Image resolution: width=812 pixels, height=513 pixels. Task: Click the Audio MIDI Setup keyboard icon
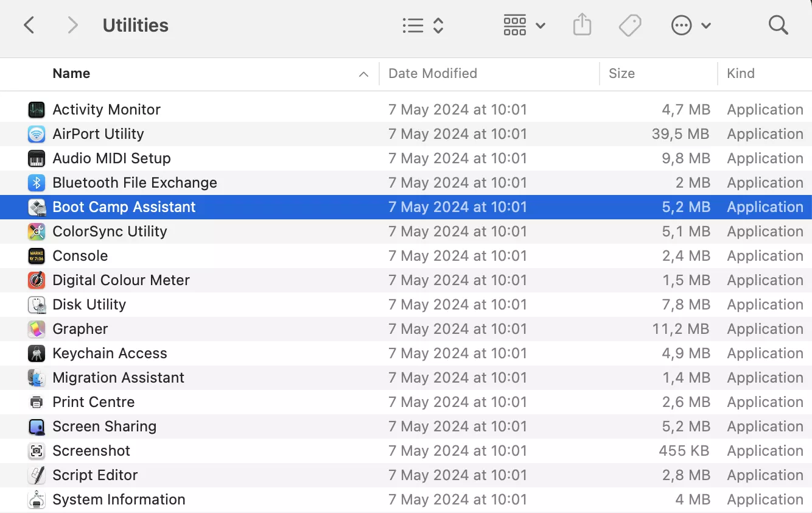click(x=37, y=158)
